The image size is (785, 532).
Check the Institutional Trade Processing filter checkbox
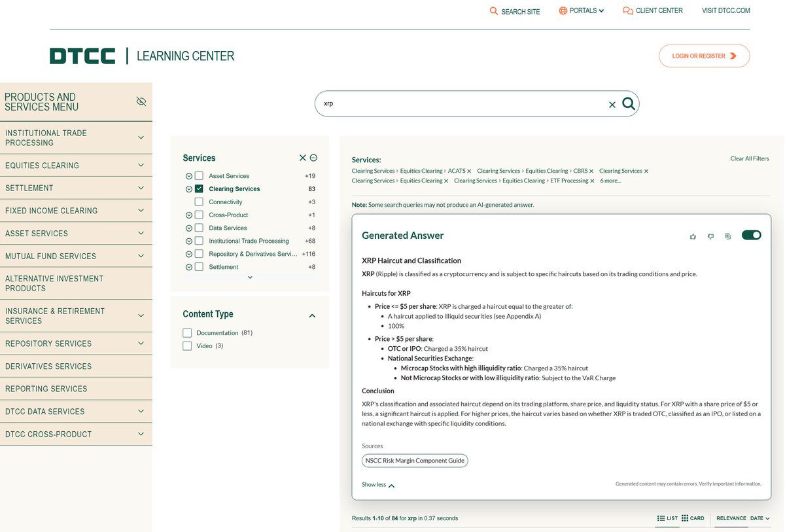(199, 241)
